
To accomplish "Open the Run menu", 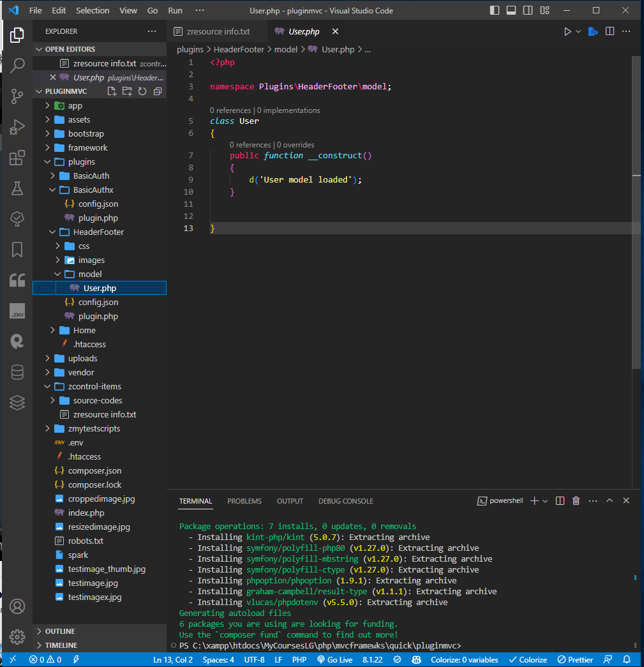I will (x=175, y=10).
